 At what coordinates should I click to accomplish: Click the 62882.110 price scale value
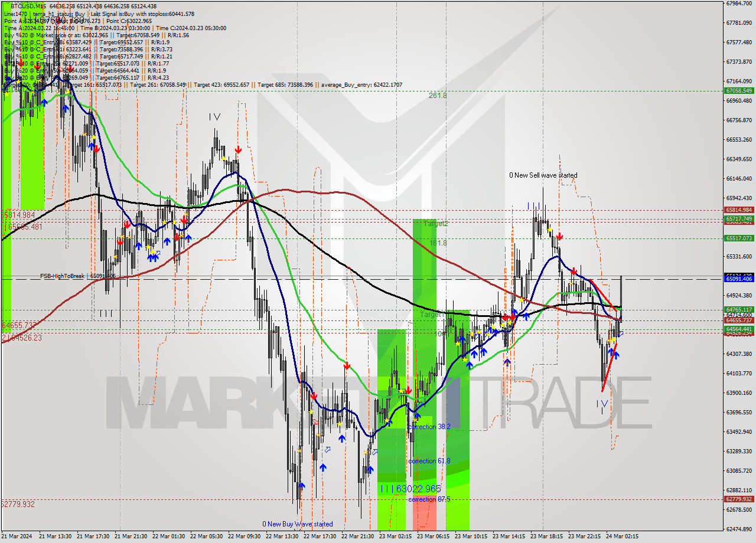[x=739, y=490]
